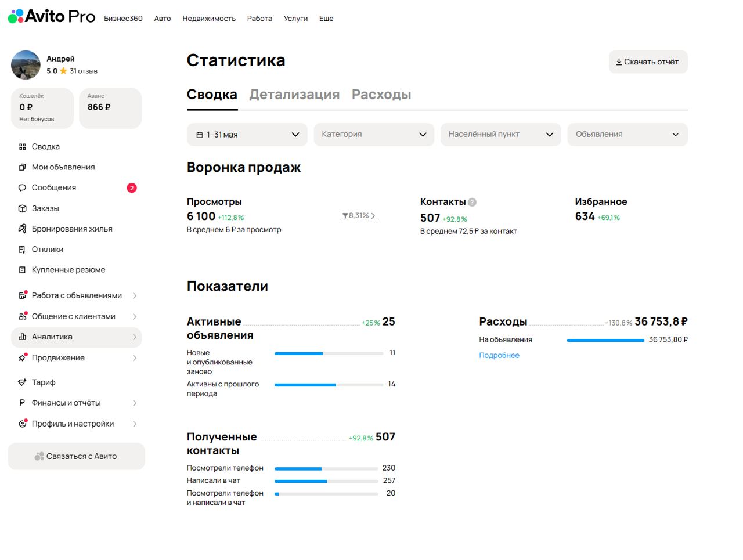Click the unread messages badge 2
This screenshot has width=743, height=560.
[132, 187]
